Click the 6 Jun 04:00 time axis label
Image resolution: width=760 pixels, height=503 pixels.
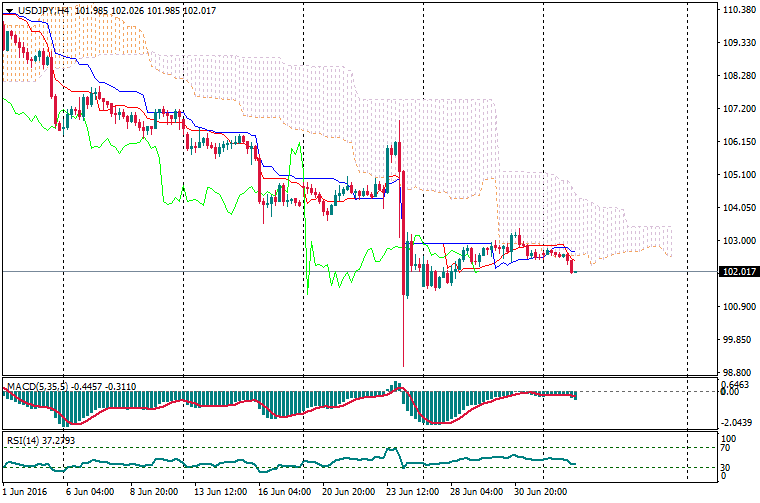(x=90, y=492)
